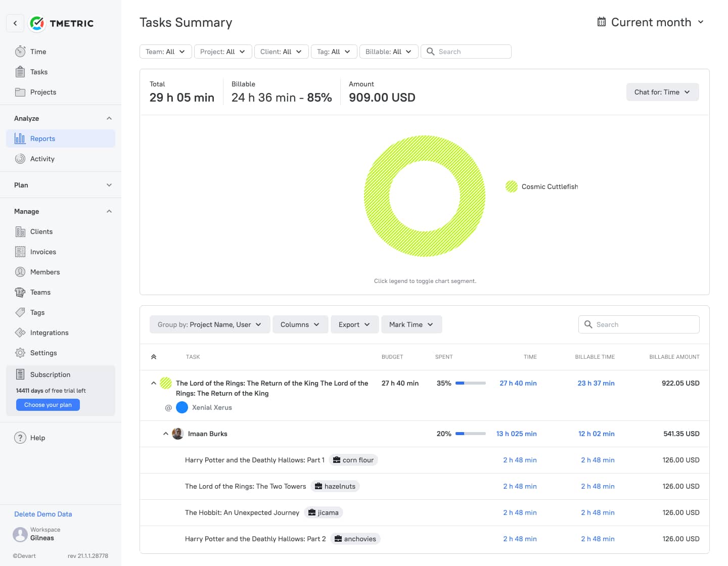The height and width of the screenshot is (566, 728).
Task: Select the Members icon
Action: [20, 272]
